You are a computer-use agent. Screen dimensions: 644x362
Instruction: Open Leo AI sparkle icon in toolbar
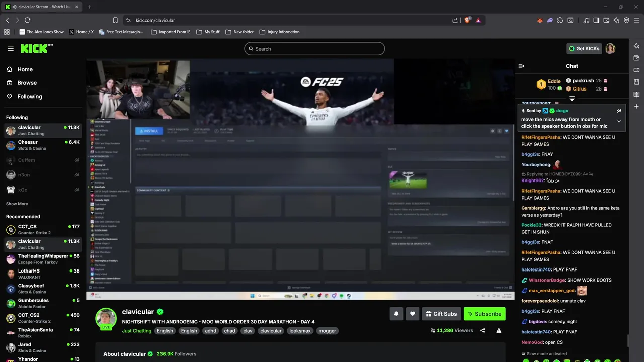tap(616, 20)
